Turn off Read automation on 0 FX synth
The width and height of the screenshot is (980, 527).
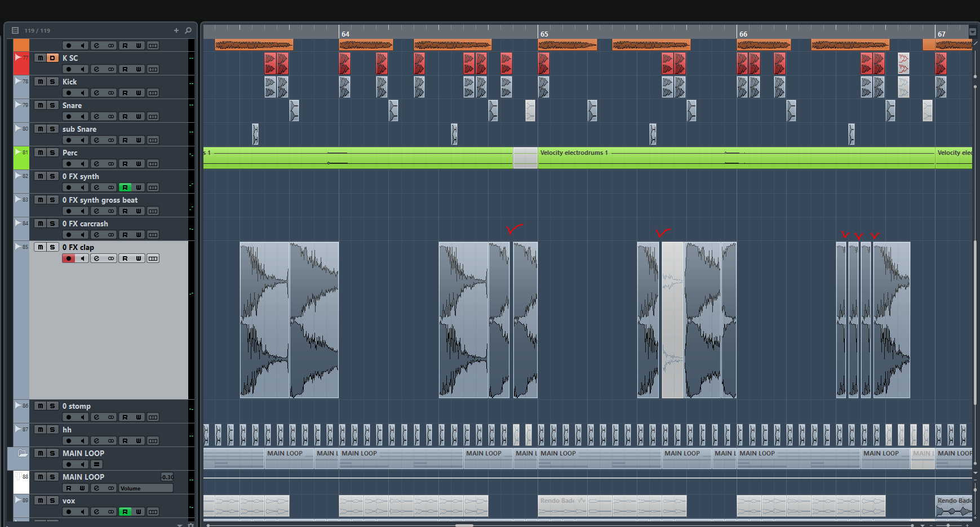[x=125, y=187]
